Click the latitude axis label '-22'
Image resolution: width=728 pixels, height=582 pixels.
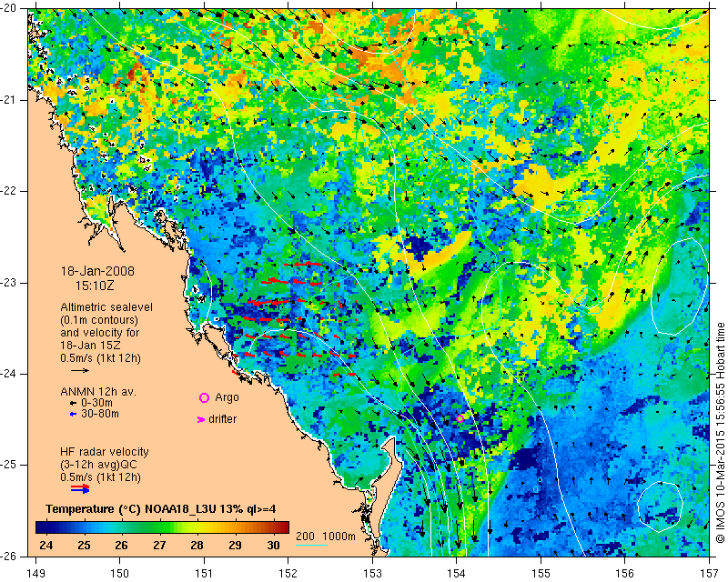point(8,191)
